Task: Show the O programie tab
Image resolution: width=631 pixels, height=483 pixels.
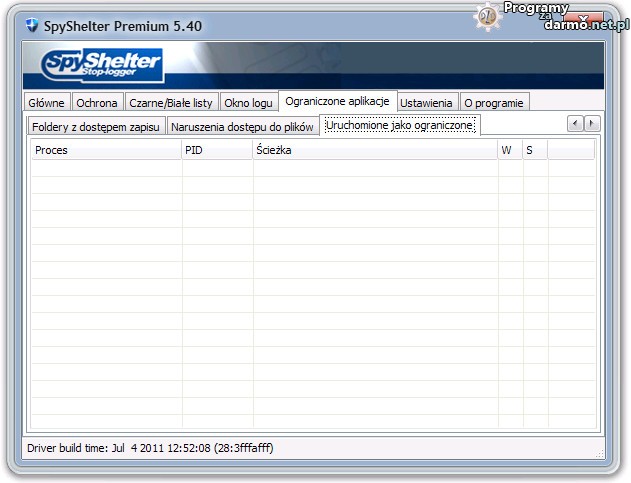Action: click(x=493, y=103)
